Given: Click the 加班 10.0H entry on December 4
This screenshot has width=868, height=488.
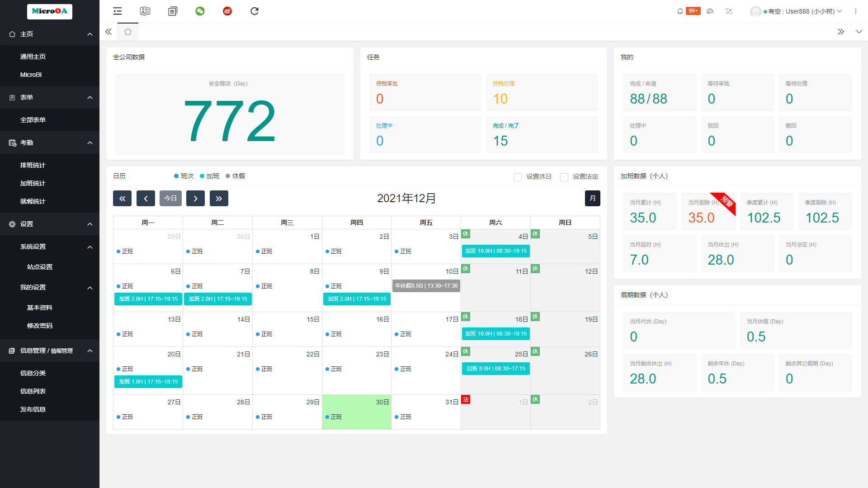Looking at the screenshot, I should pyautogui.click(x=495, y=251).
